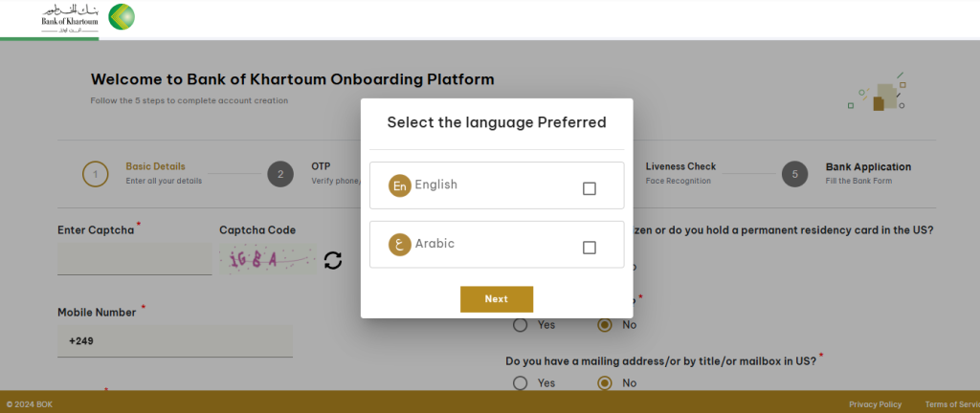Refresh the captcha code
The width and height of the screenshot is (980, 413).
click(333, 260)
